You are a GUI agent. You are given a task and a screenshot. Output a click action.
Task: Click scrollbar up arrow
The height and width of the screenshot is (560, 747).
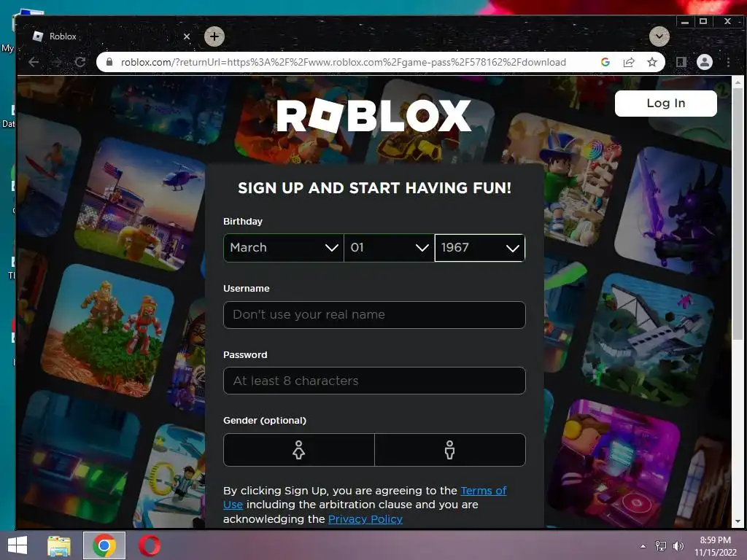pyautogui.click(x=738, y=82)
